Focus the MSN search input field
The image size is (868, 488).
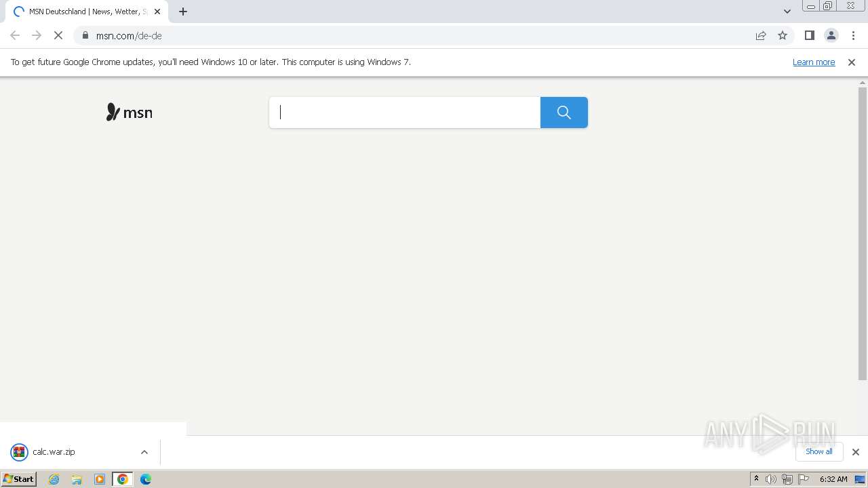(405, 113)
